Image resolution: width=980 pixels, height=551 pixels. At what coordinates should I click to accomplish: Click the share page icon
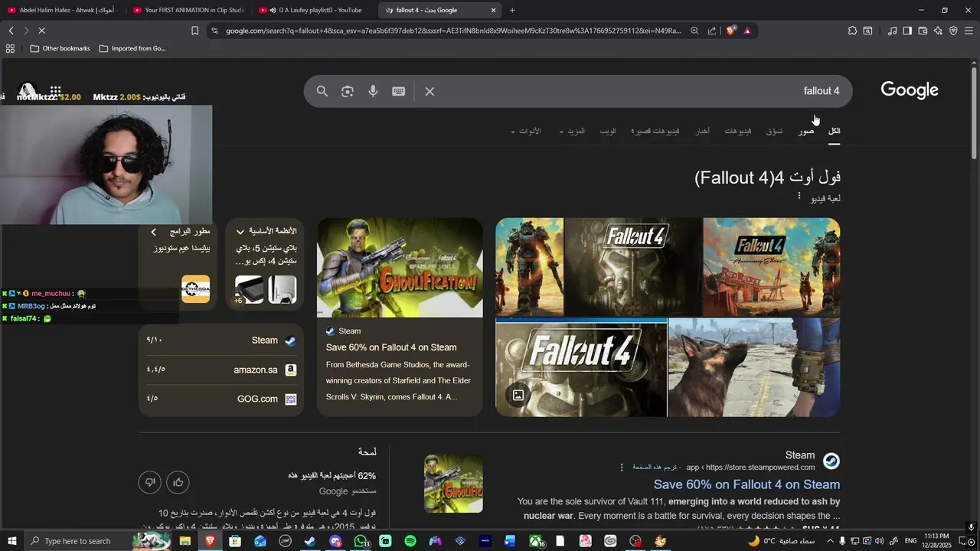click(712, 31)
